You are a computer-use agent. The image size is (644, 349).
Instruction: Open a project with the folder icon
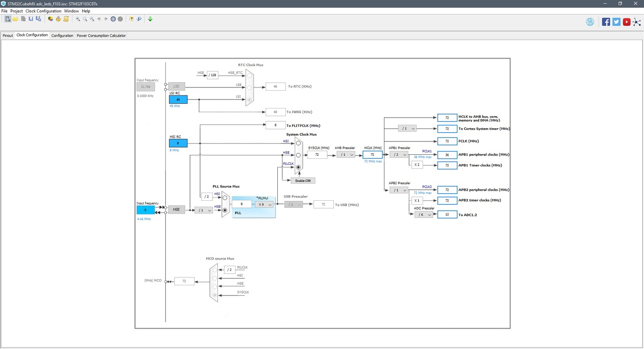coord(15,19)
